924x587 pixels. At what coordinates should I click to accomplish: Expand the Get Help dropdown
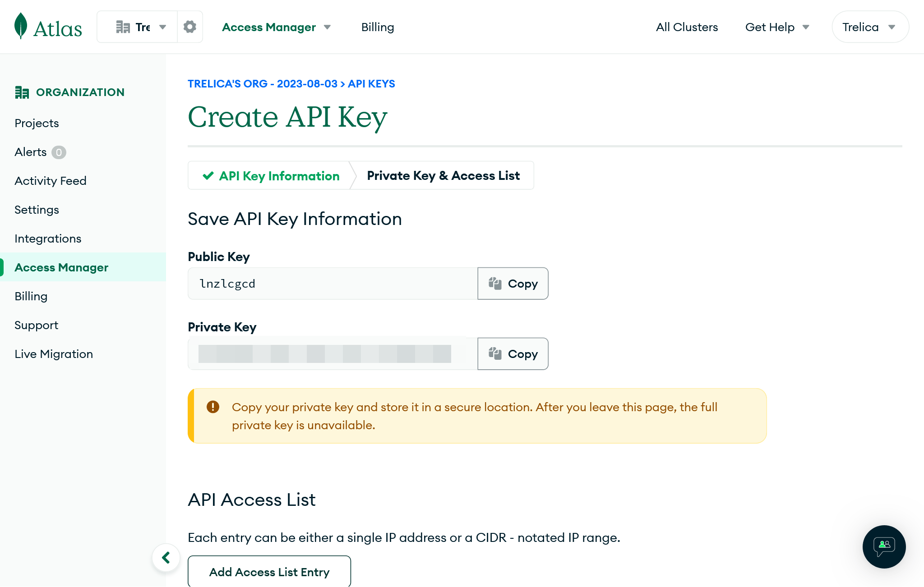[x=777, y=27]
